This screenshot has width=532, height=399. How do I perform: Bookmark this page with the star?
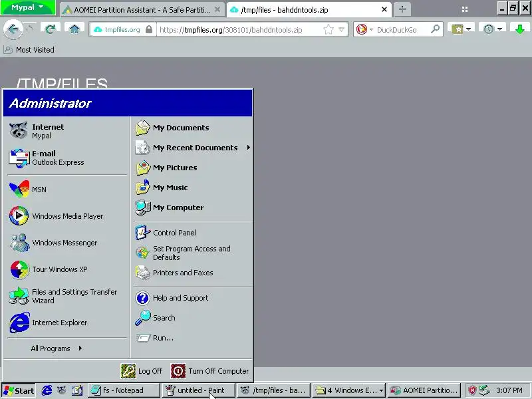(x=328, y=30)
